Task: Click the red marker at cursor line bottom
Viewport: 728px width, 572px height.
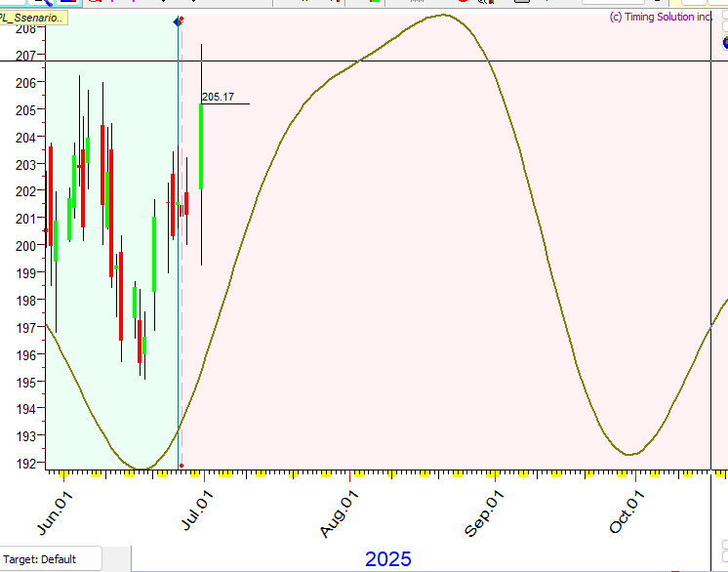Action: pos(182,466)
